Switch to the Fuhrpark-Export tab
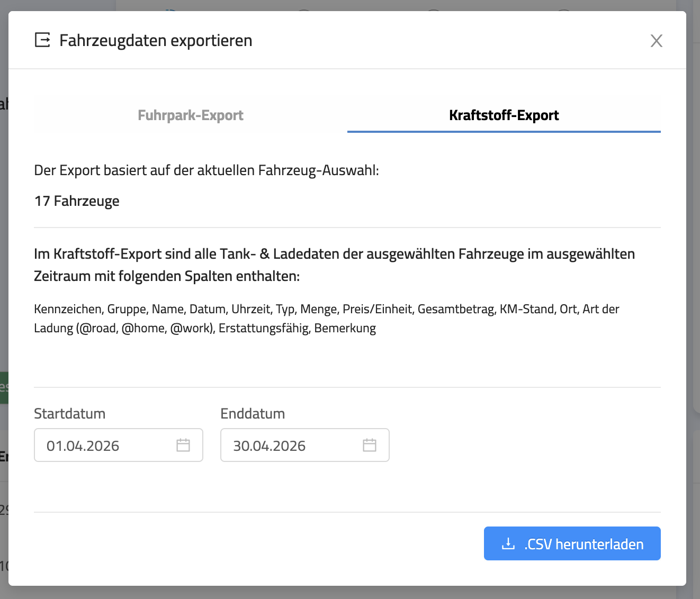The image size is (700, 599). (191, 115)
